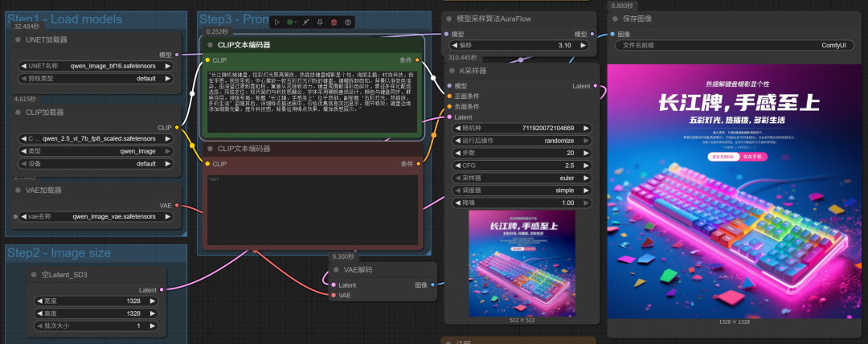Open the 调度器 simple dropdown
This screenshot has height=344, width=868.
pyautogui.click(x=522, y=190)
